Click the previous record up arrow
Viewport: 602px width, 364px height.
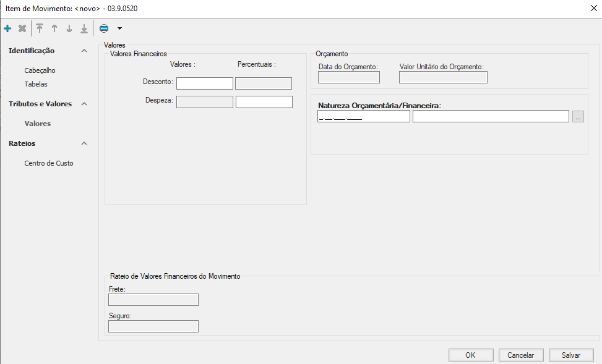click(54, 28)
